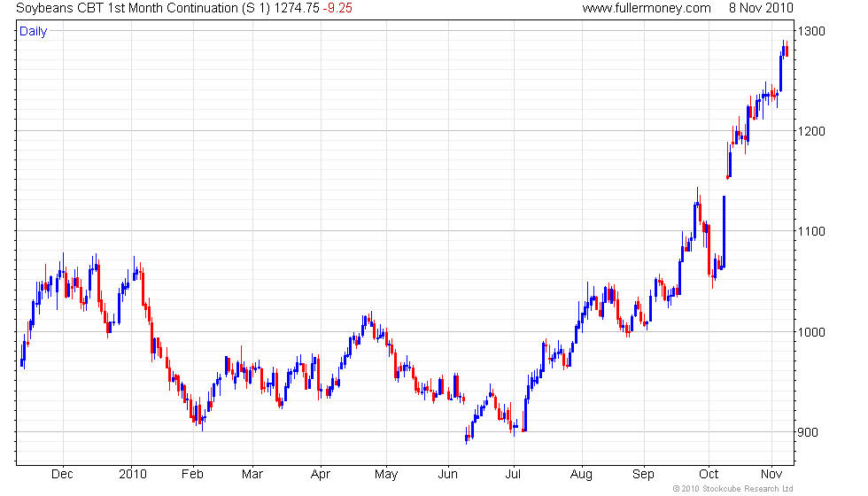Click the 900 price axis label
The image size is (868, 496).
click(808, 433)
